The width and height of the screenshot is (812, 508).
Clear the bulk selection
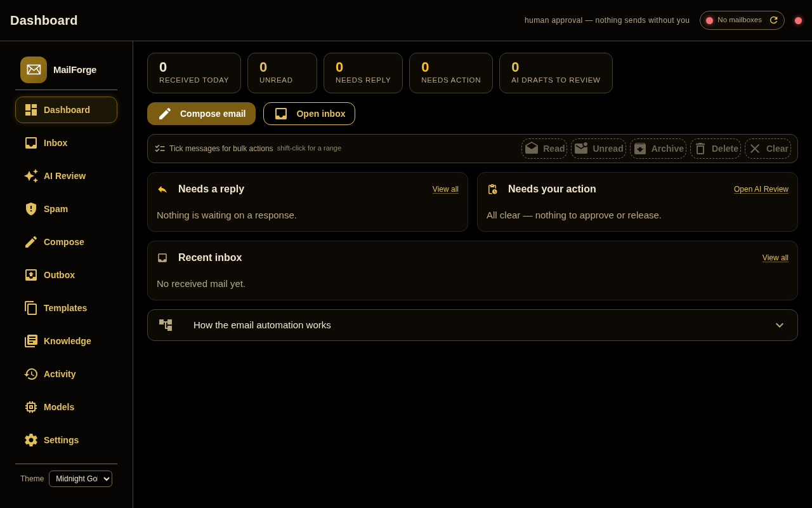(768, 149)
